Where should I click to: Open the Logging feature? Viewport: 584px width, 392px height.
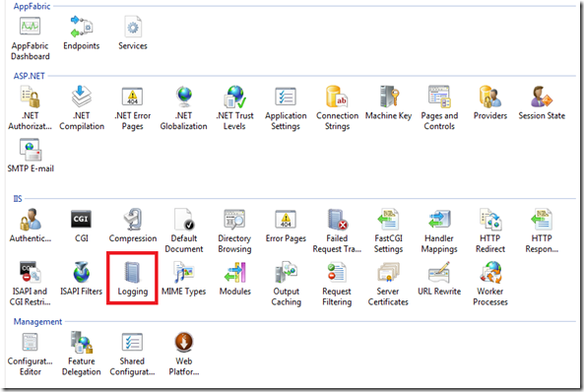(133, 278)
